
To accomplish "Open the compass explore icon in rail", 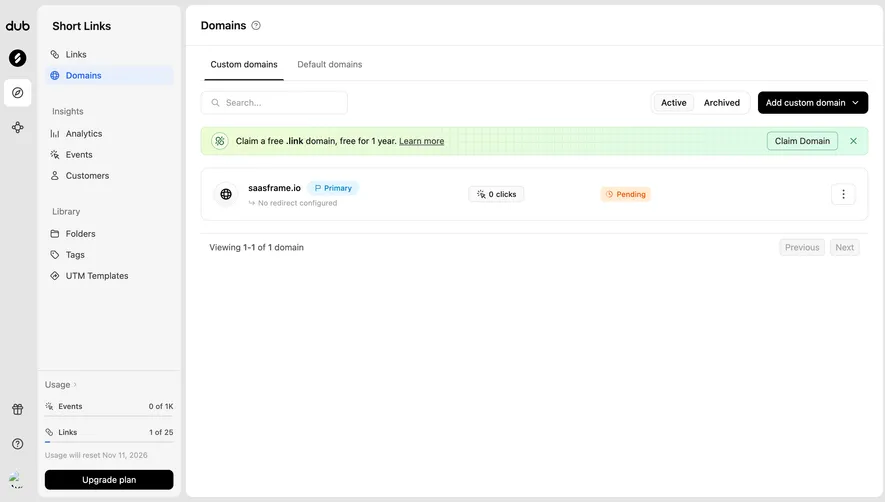I will click(x=17, y=93).
